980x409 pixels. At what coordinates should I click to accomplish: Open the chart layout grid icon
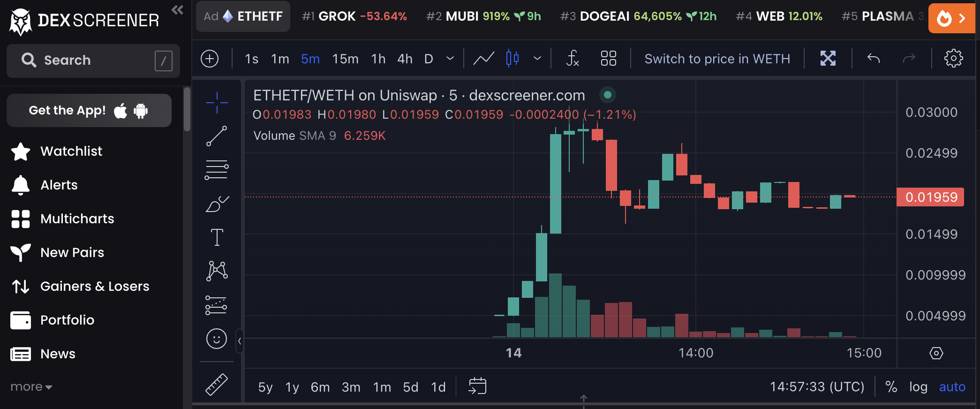[x=609, y=59]
